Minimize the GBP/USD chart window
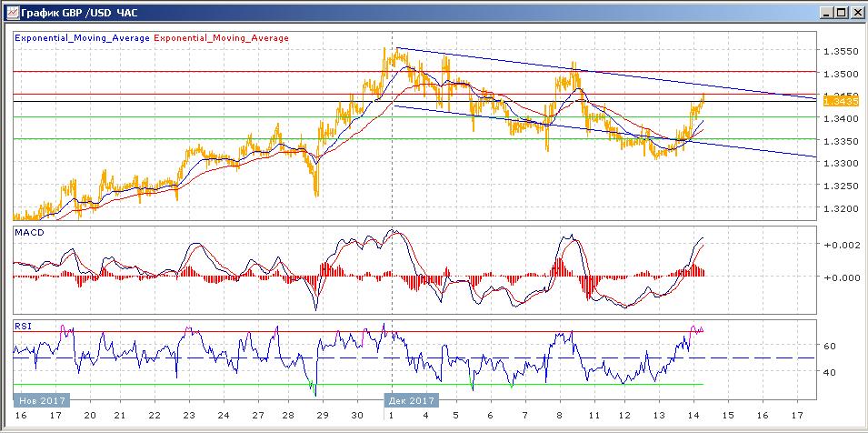 (823, 13)
